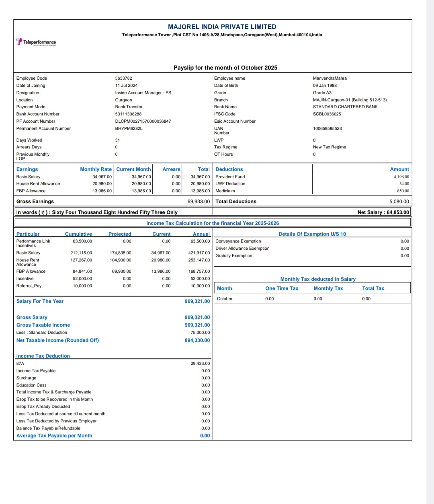The width and height of the screenshot is (434, 504).
Task: Click the Earnings column header
Action: pos(27,169)
